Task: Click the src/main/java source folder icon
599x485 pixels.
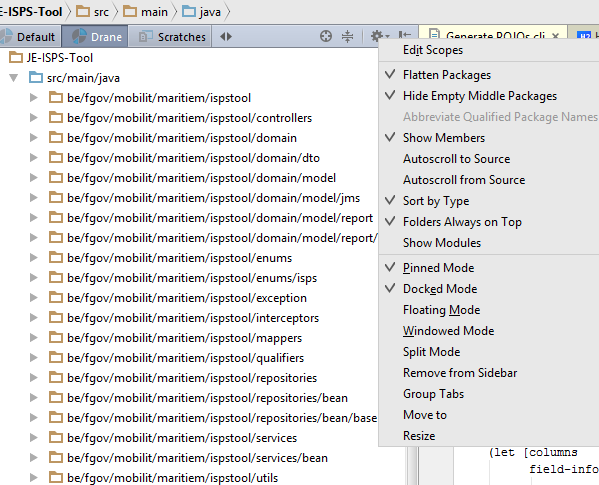Action: pyautogui.click(x=36, y=78)
